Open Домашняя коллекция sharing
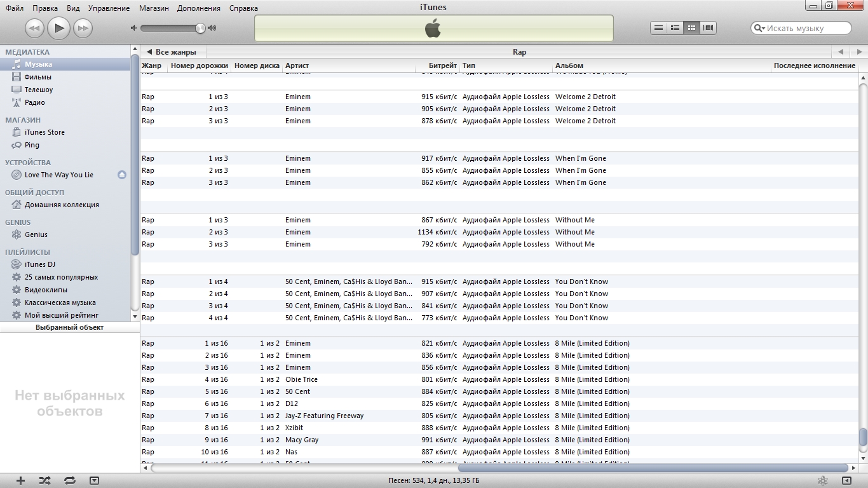 [x=65, y=205]
